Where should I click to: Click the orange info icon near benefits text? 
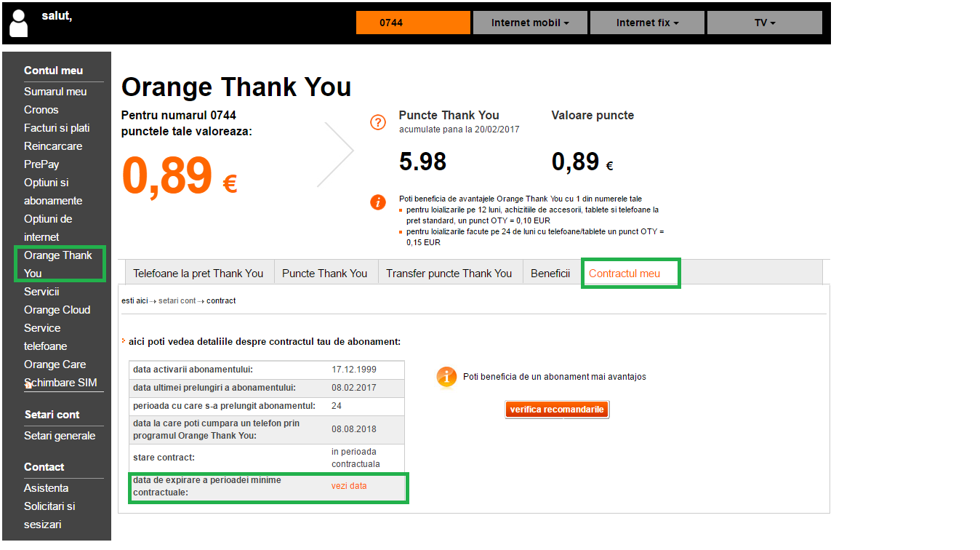378,202
